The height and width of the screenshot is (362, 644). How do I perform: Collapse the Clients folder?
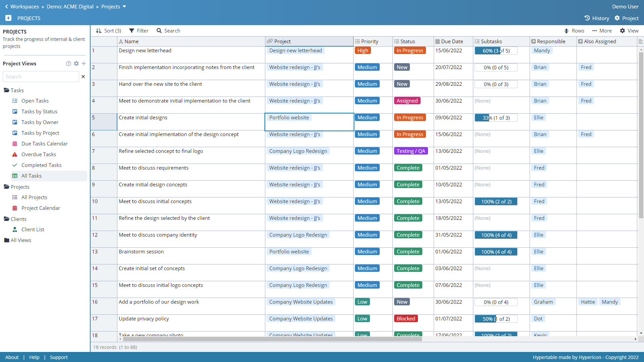coord(7,219)
